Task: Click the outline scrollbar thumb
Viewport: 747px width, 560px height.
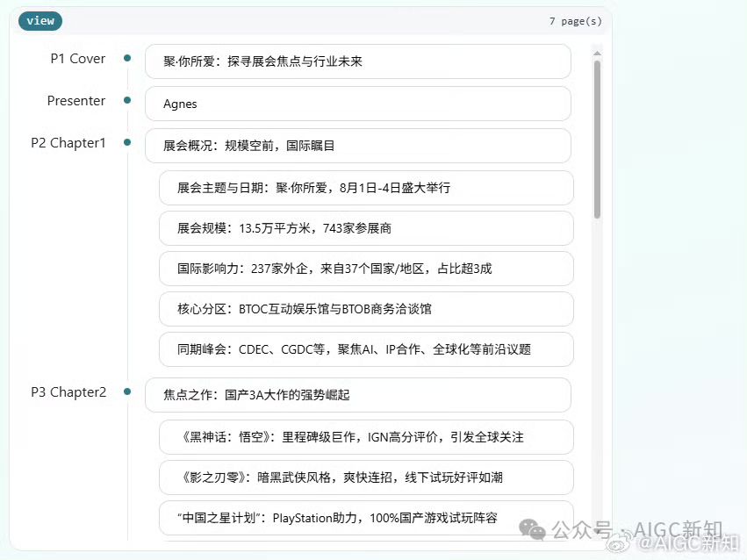Action: (597, 140)
